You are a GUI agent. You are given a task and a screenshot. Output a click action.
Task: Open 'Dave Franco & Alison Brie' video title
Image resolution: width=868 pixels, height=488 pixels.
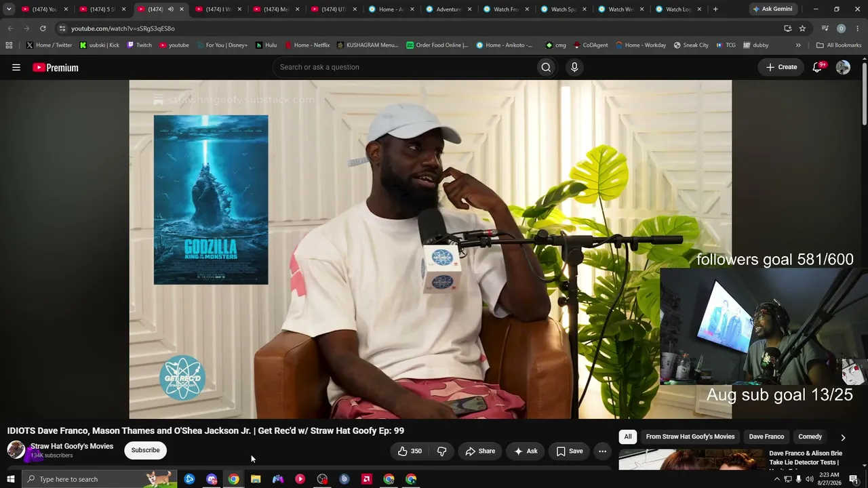pyautogui.click(x=806, y=457)
